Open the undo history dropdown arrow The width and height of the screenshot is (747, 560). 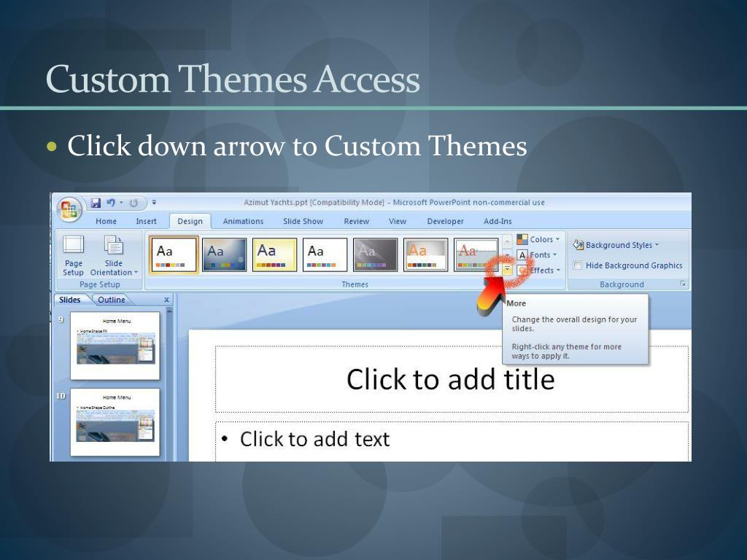[x=122, y=203]
